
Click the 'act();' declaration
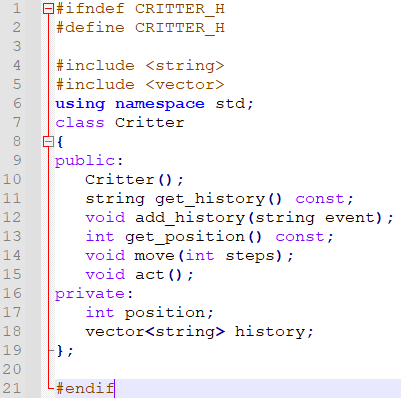click(164, 275)
